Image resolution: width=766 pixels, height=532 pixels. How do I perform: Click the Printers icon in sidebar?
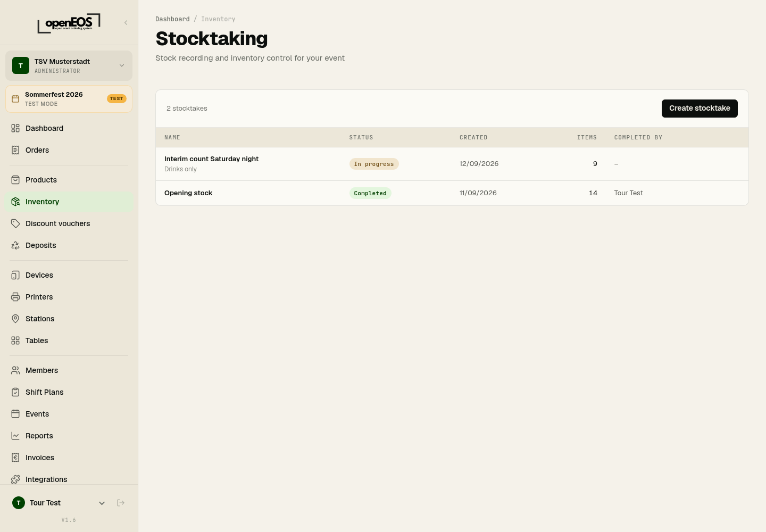click(x=15, y=297)
